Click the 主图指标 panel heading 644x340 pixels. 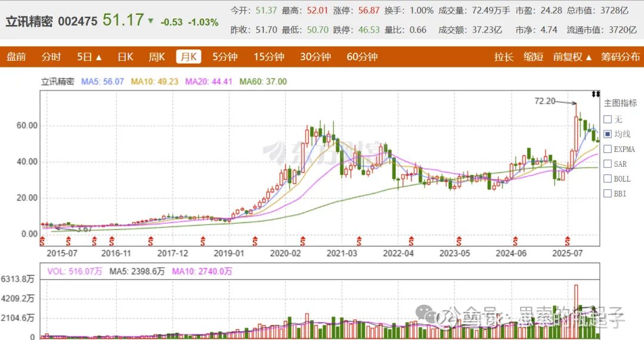tap(620, 103)
